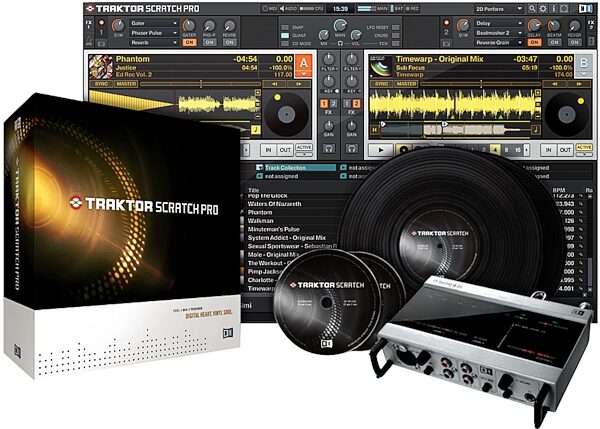Click the Track Collection favorite icon
The width and height of the screenshot is (600, 429).
[259, 168]
